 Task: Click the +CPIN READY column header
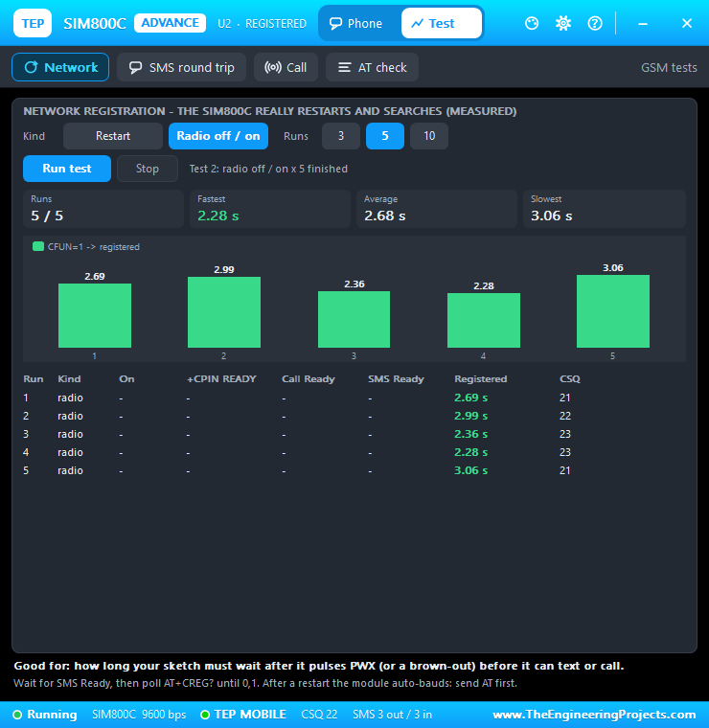(x=221, y=379)
